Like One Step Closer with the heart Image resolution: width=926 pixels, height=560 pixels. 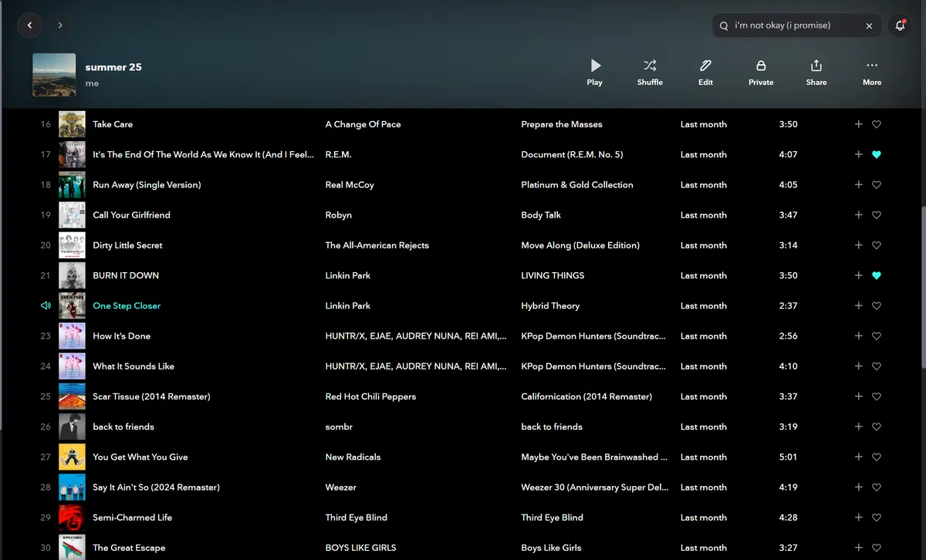[877, 305]
